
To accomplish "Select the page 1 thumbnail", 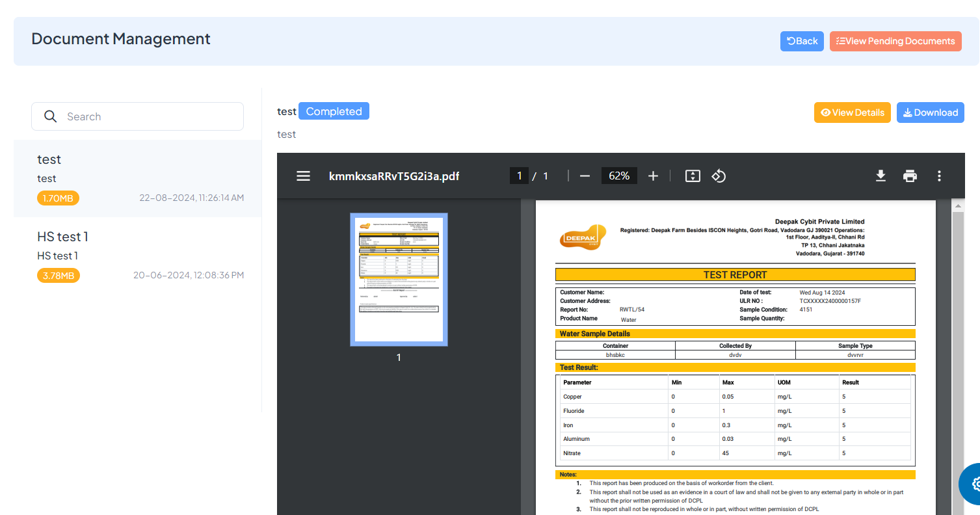I will pos(399,280).
